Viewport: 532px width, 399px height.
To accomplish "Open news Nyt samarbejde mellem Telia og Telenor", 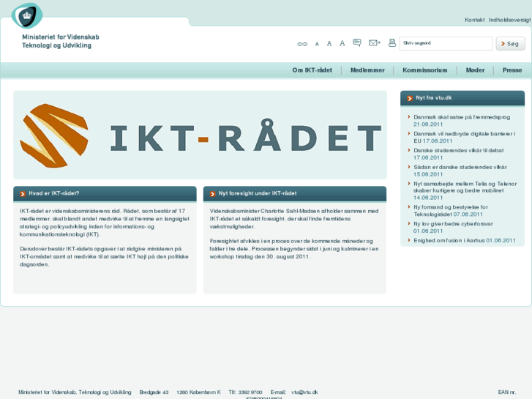I will point(465,187).
